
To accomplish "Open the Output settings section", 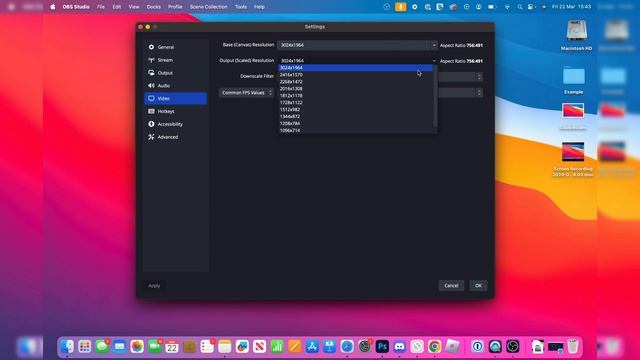I will click(176, 73).
